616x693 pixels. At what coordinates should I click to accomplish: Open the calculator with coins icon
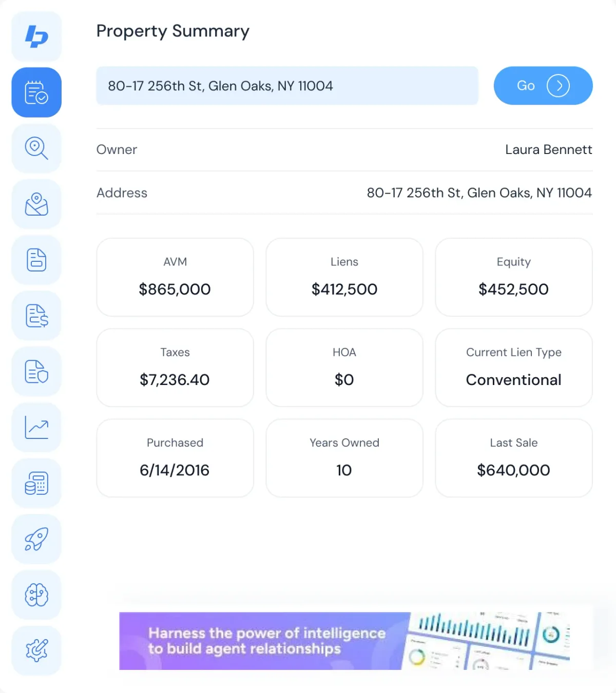(x=36, y=484)
